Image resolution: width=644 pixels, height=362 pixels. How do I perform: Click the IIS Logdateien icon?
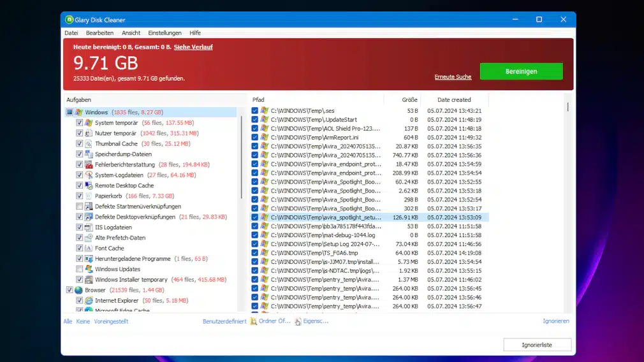pos(89,228)
